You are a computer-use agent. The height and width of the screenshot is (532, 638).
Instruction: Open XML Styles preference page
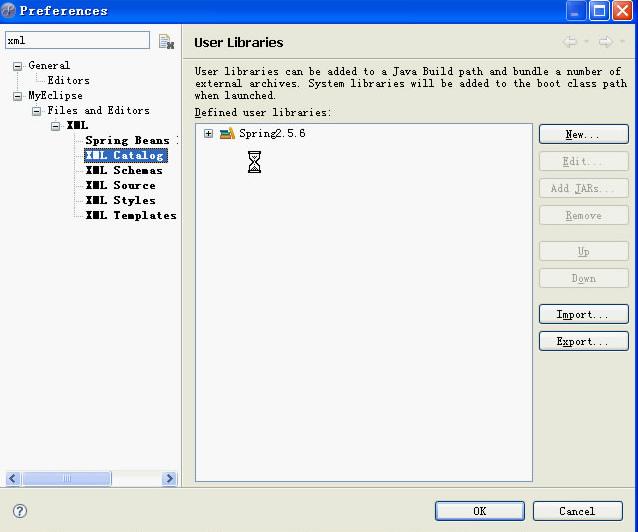[x=120, y=201]
